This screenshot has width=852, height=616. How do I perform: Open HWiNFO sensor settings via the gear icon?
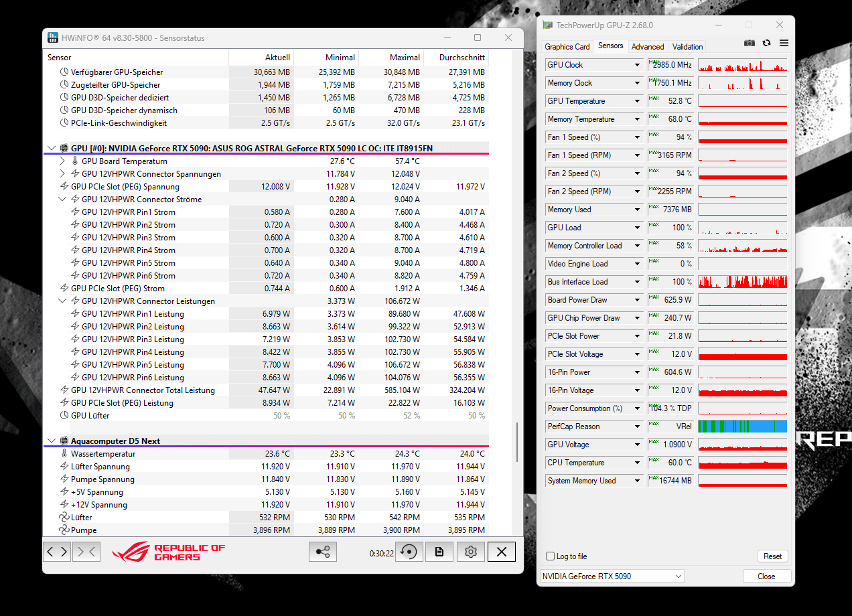(470, 551)
